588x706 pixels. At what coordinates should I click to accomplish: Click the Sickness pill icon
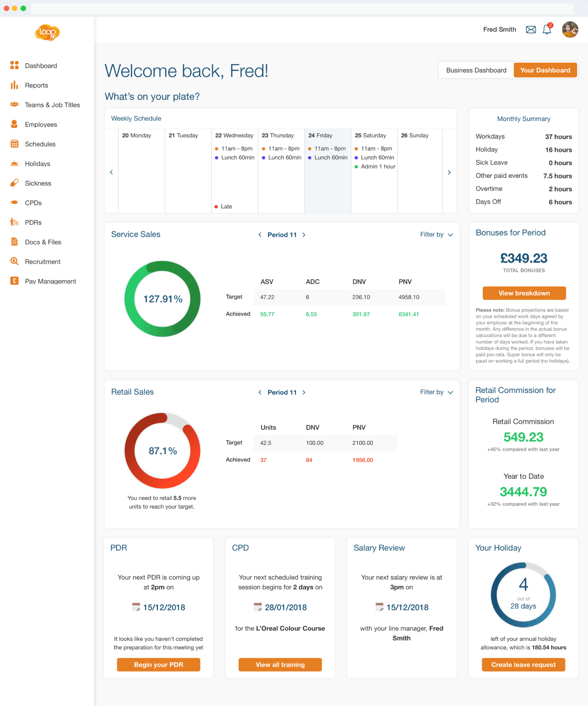[14, 183]
